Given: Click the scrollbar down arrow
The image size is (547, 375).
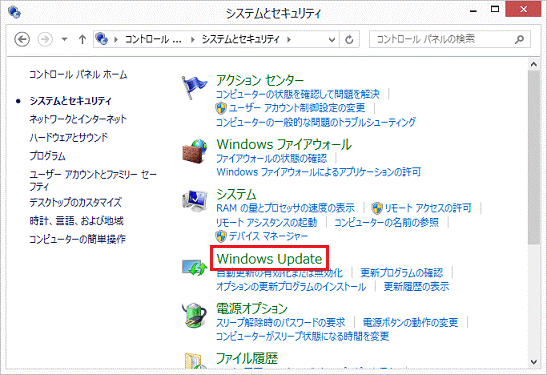Looking at the screenshot, I should 534,362.
